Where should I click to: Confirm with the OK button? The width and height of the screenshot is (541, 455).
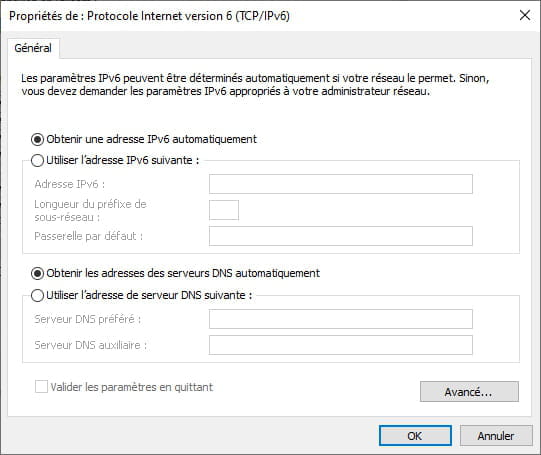pyautogui.click(x=415, y=436)
